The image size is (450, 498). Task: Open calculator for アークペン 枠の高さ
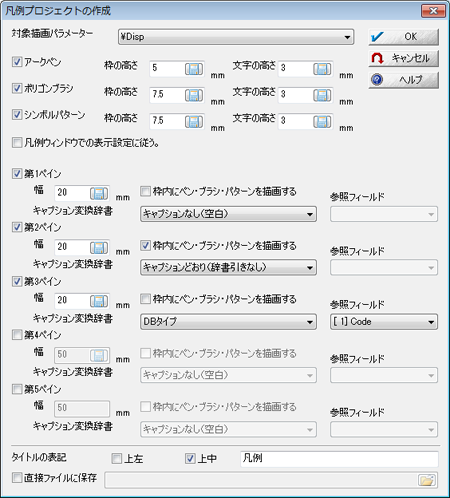pos(194,69)
